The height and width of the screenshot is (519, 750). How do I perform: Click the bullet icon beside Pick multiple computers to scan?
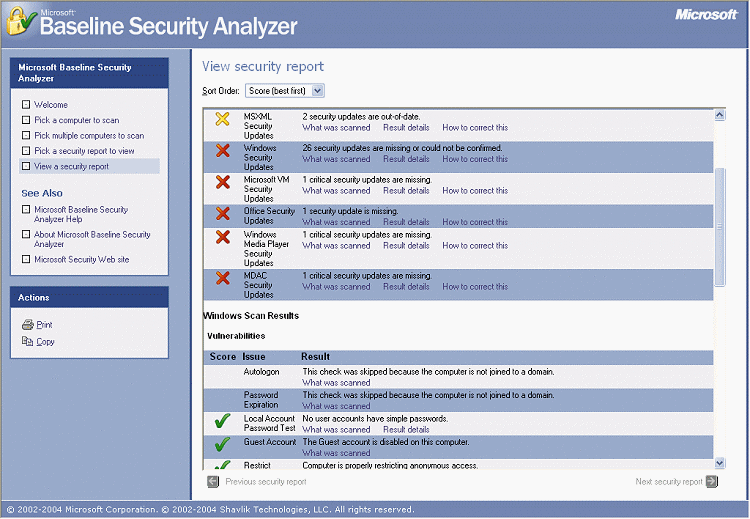coord(26,135)
